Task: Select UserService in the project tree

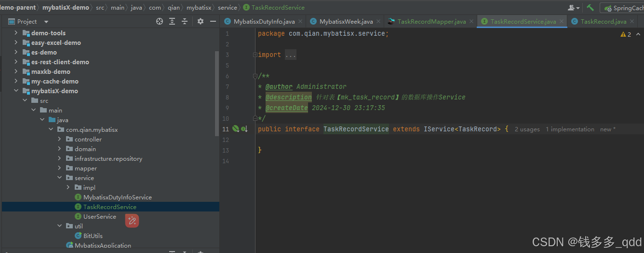Action: (99, 216)
